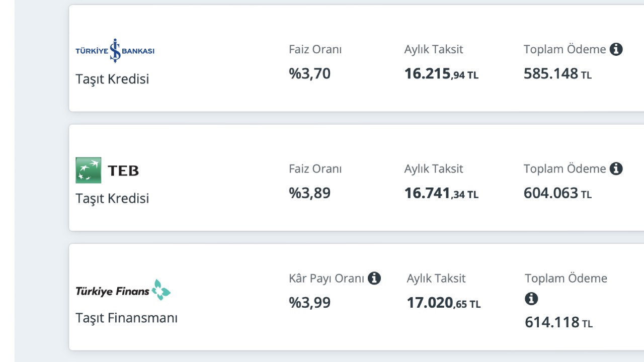Click the %3,89 interest rate value

[309, 193]
